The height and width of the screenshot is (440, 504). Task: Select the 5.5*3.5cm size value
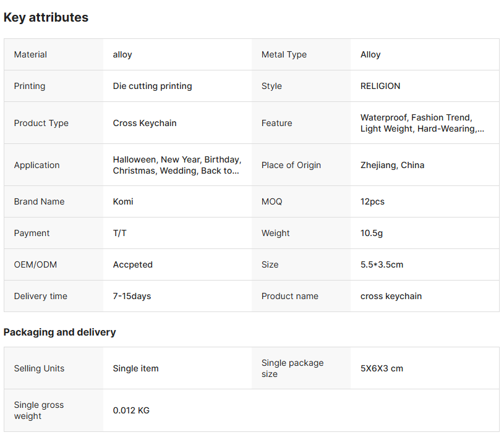[x=382, y=264]
